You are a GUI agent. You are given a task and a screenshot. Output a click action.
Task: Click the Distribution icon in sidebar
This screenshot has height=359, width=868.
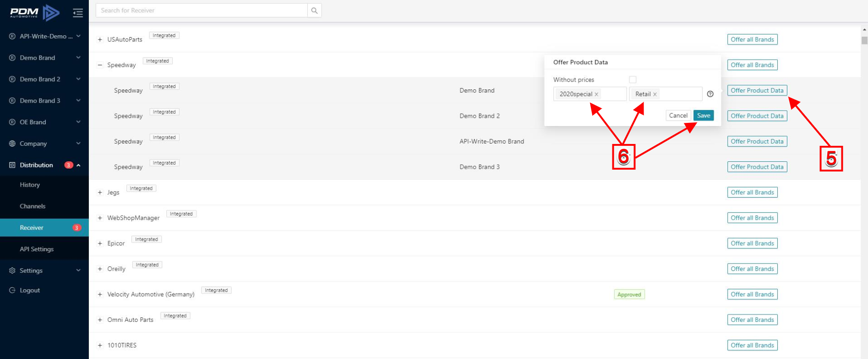tap(12, 165)
